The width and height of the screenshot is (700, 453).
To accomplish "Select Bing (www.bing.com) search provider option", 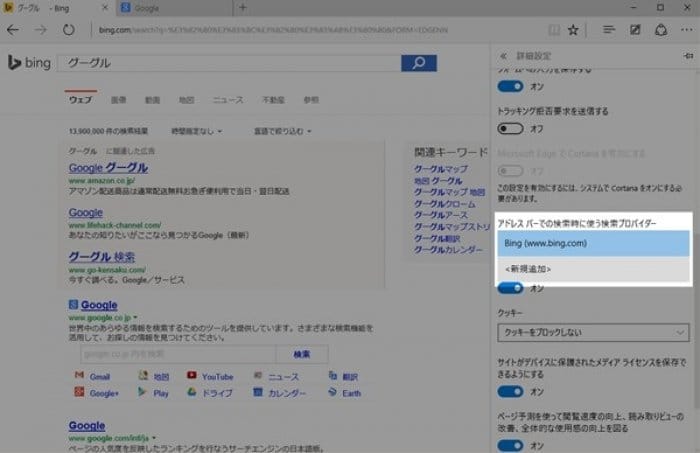I will coord(593,243).
